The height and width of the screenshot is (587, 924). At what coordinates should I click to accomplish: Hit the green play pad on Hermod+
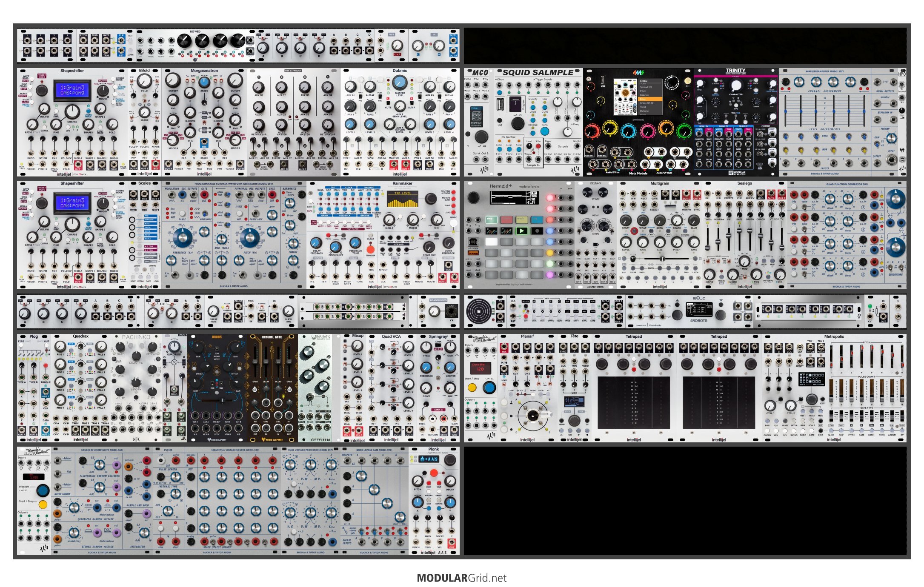pos(521,231)
